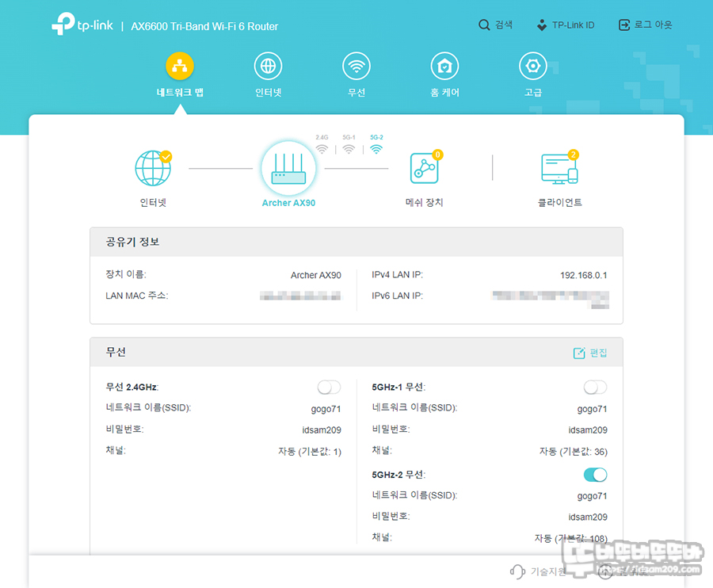Click the 인터넷 label under the globe
Viewport: 713px width, 588px height.
(x=153, y=202)
